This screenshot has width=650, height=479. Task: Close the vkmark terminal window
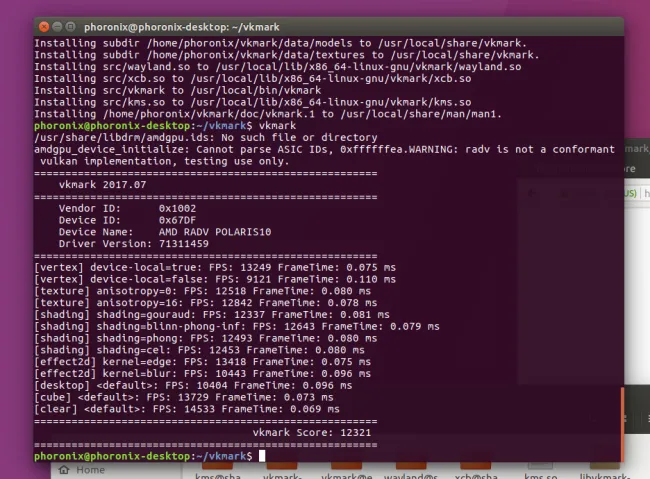(x=44, y=27)
